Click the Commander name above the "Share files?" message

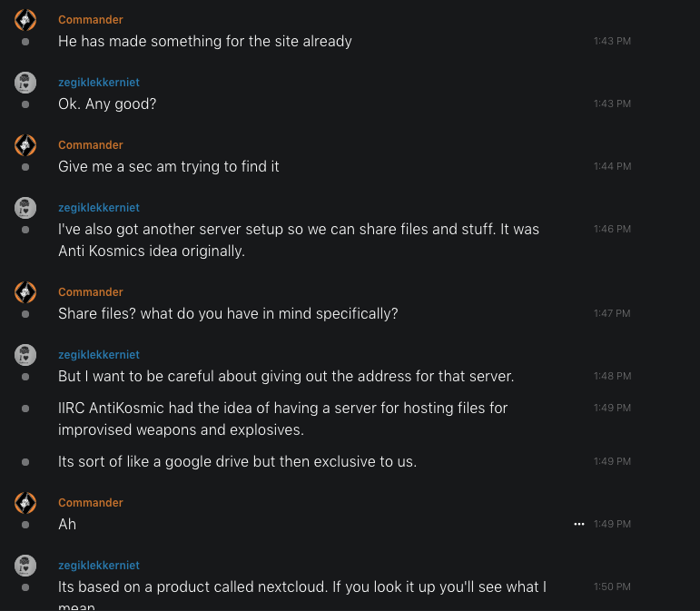(90, 292)
